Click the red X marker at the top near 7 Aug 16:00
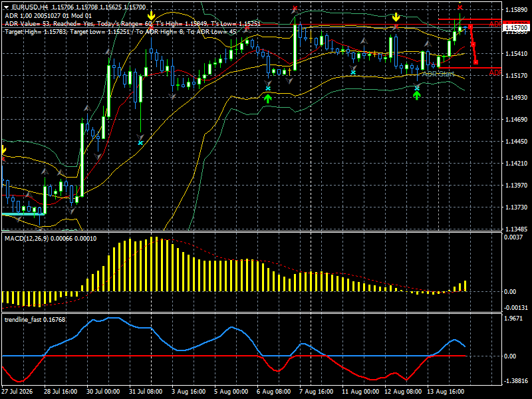Image resolution: width=532 pixels, height=399 pixels. click(x=295, y=8)
